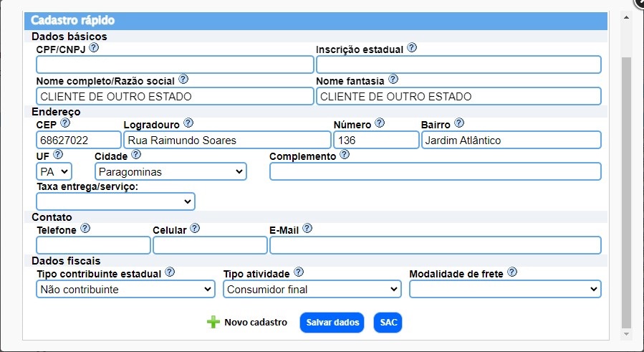Click help icon next to Logradouro

pos(188,123)
